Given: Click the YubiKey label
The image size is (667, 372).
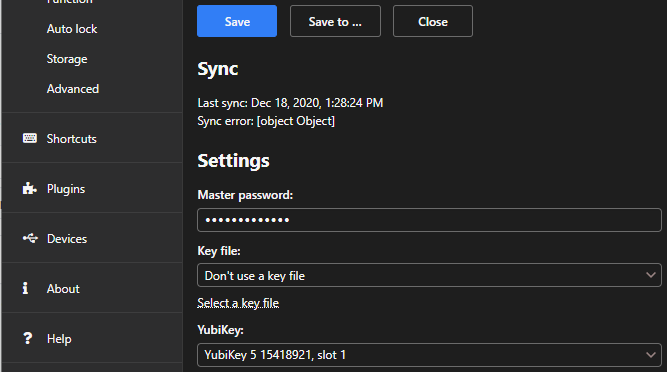Looking at the screenshot, I should pyautogui.click(x=220, y=330).
